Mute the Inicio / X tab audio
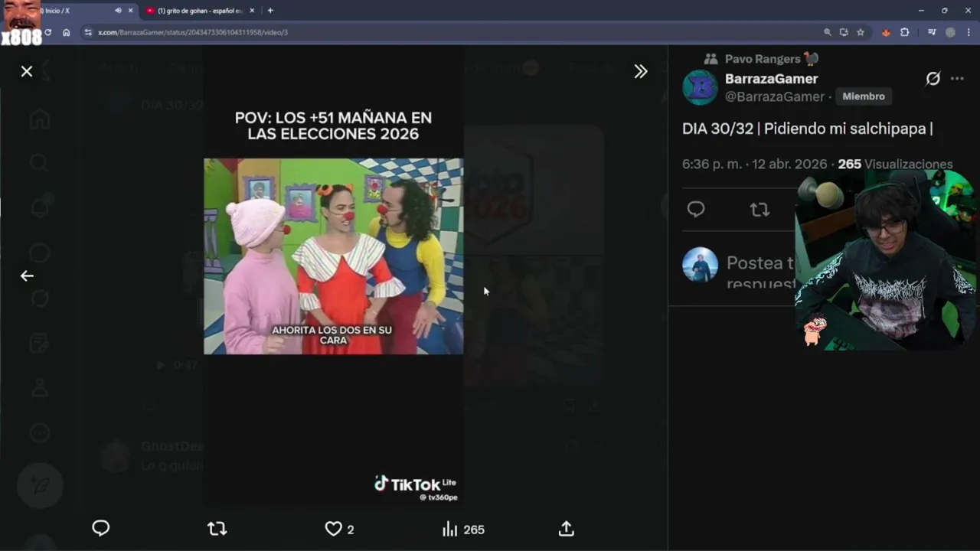This screenshot has height=551, width=980. pyautogui.click(x=118, y=11)
